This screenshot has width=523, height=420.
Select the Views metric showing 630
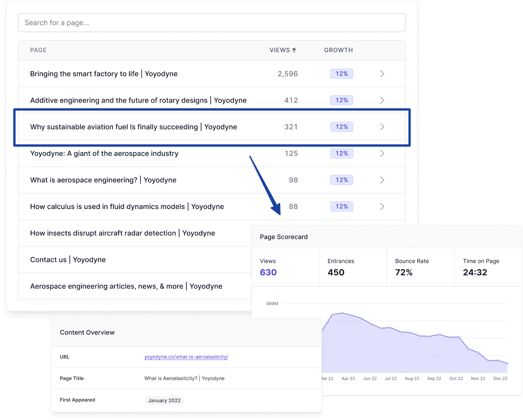point(268,272)
